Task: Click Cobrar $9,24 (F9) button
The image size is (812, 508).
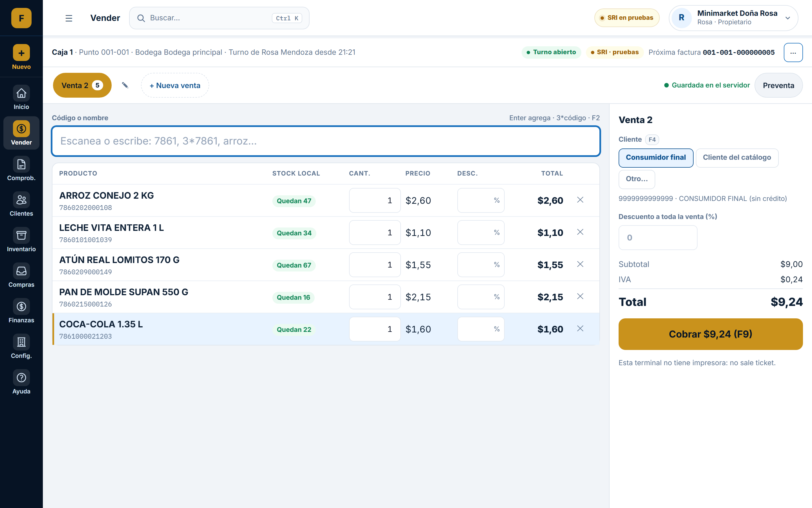Action: (x=710, y=334)
